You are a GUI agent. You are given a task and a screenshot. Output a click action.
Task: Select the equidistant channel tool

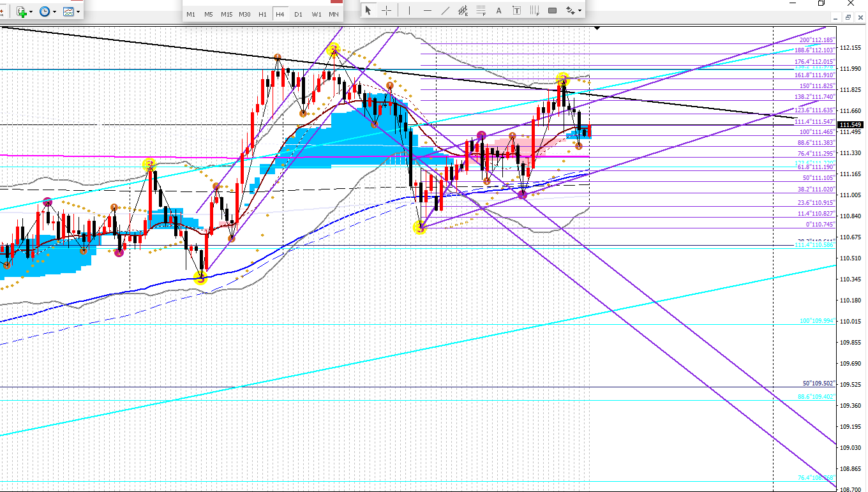click(464, 11)
